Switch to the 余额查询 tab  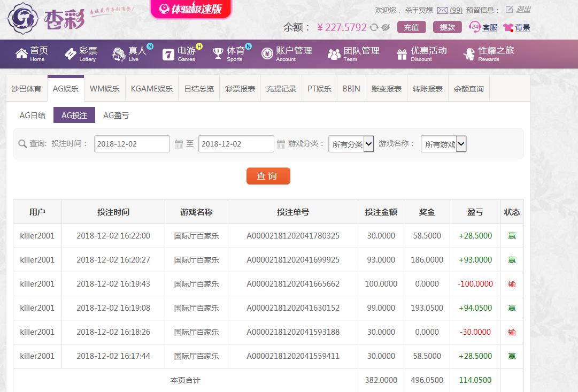point(469,88)
